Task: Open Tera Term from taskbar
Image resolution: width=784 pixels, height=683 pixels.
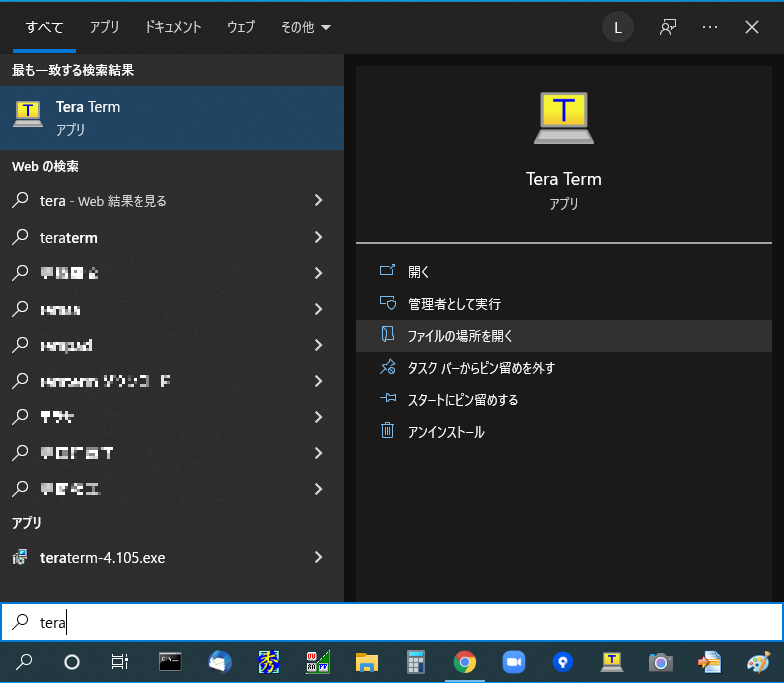Action: click(x=612, y=662)
